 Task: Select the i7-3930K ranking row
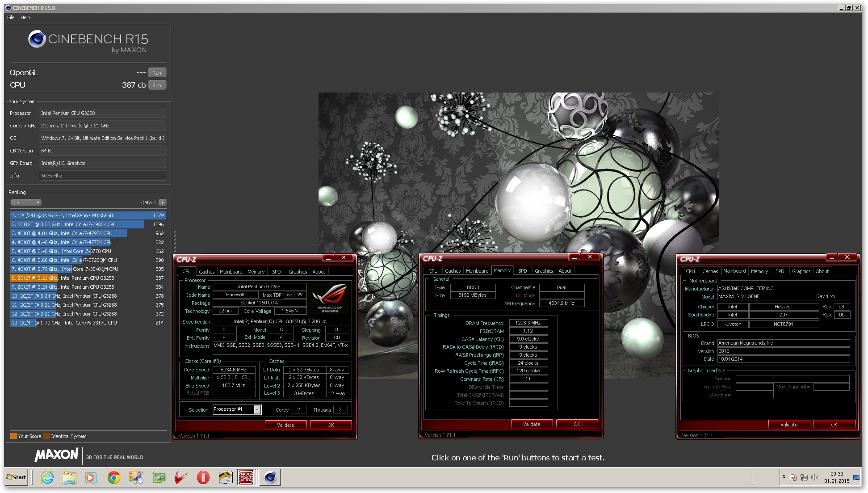point(88,224)
